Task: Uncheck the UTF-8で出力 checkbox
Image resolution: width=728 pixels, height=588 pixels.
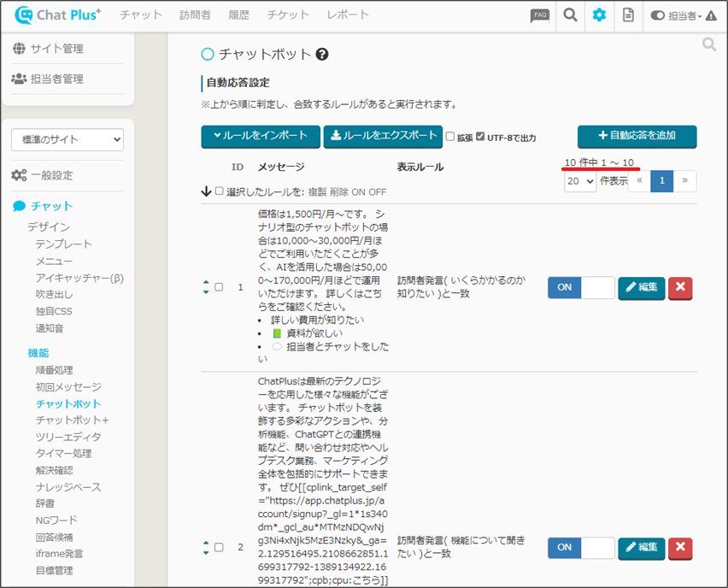Action: coord(480,137)
